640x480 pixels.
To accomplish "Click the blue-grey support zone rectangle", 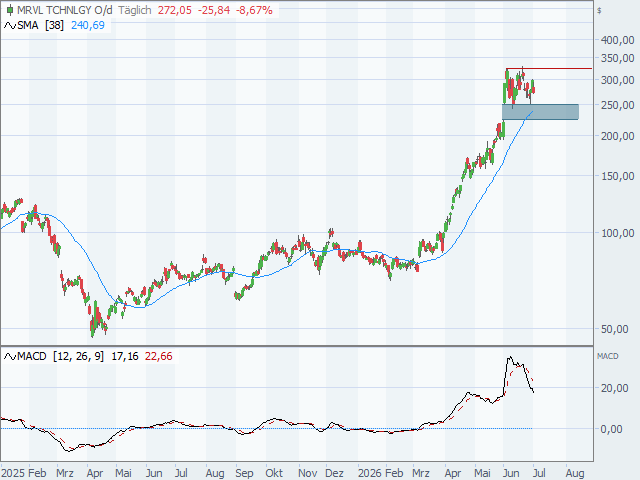I will pos(540,112).
